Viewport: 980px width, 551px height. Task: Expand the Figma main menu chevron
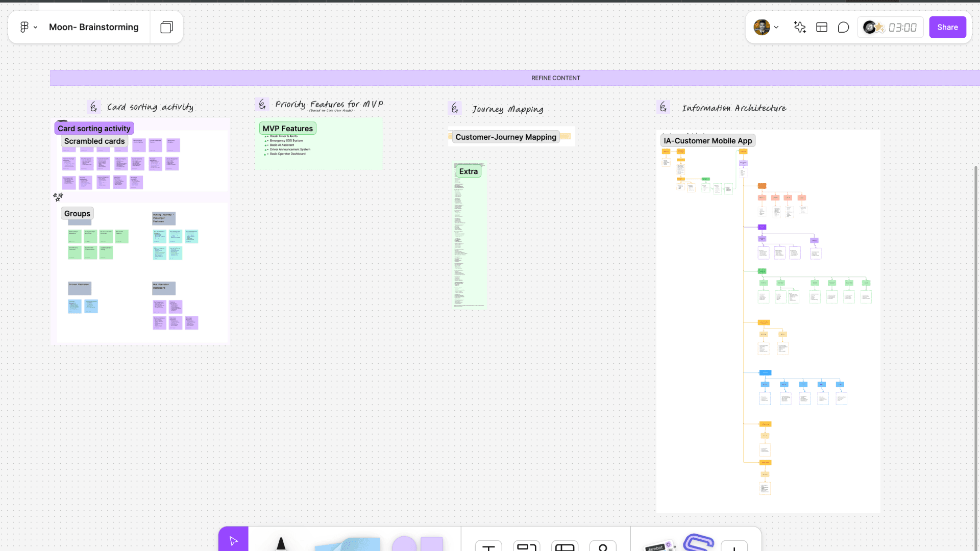pyautogui.click(x=35, y=28)
